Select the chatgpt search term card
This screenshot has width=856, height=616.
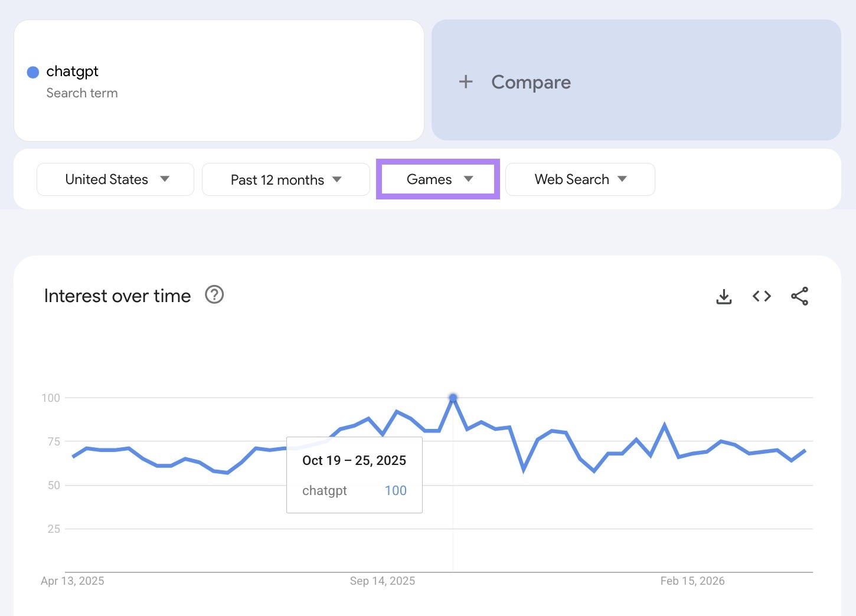click(218, 81)
